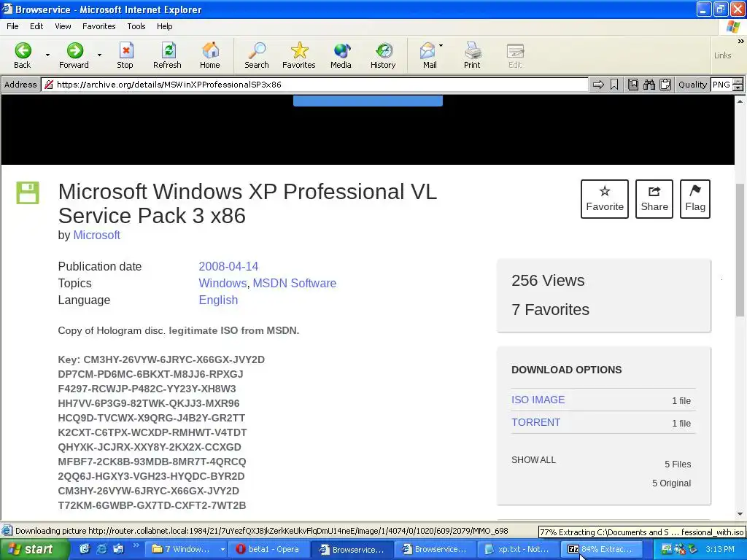
Task: Click the first system tray icon
Action: (x=666, y=550)
